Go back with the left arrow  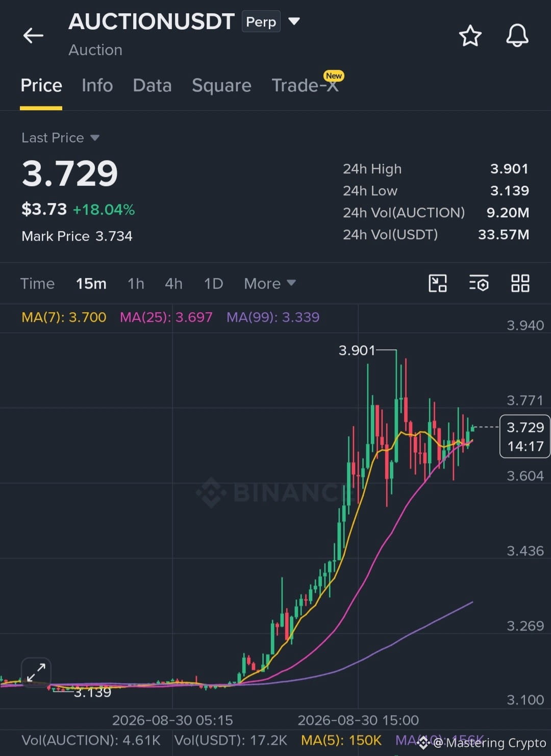click(33, 35)
